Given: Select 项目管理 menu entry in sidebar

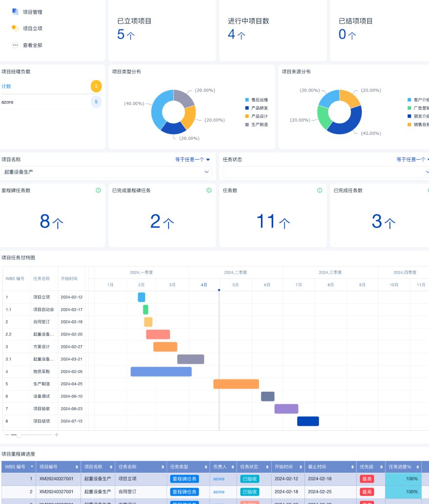Looking at the screenshot, I should (x=32, y=12).
